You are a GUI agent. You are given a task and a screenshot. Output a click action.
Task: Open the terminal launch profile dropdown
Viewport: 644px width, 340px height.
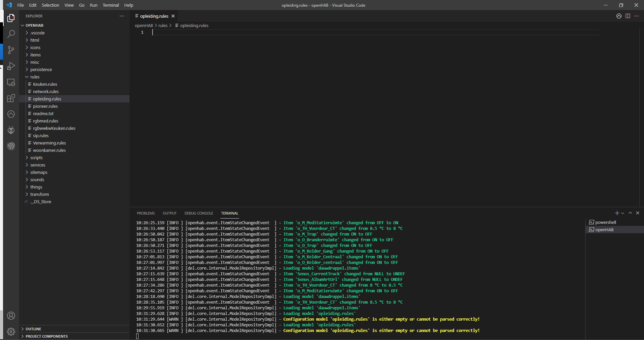623,213
